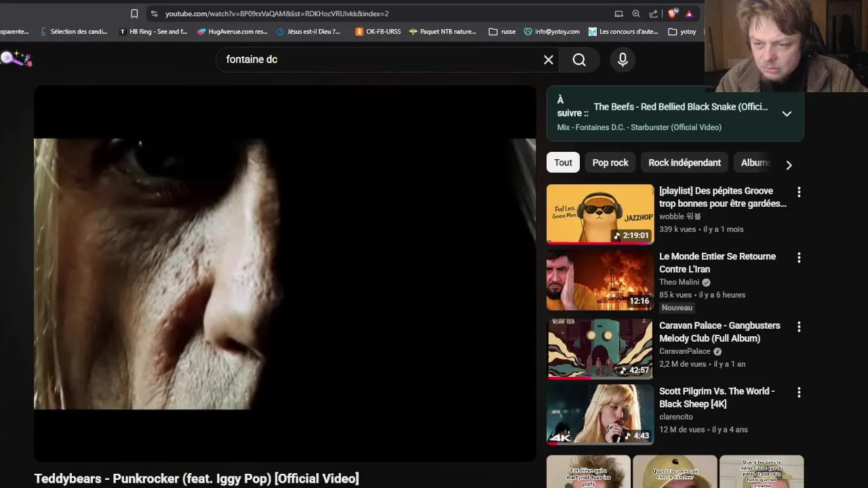Image resolution: width=868 pixels, height=488 pixels.
Task: Click the 'CaravanPalace' channel name
Action: tap(684, 351)
